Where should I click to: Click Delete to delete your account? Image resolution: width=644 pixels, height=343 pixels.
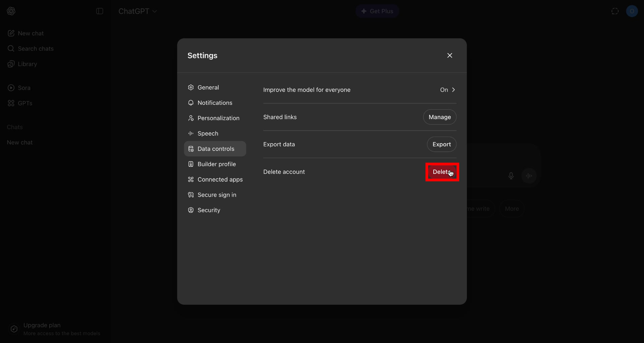pyautogui.click(x=442, y=172)
